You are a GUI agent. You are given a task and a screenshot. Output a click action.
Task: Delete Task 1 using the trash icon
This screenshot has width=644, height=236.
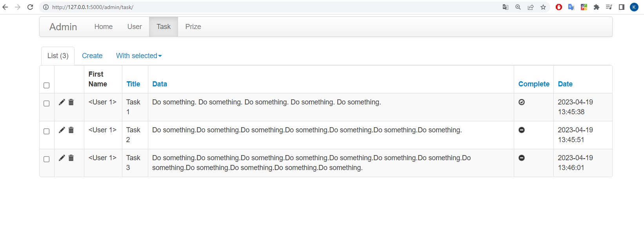71,102
